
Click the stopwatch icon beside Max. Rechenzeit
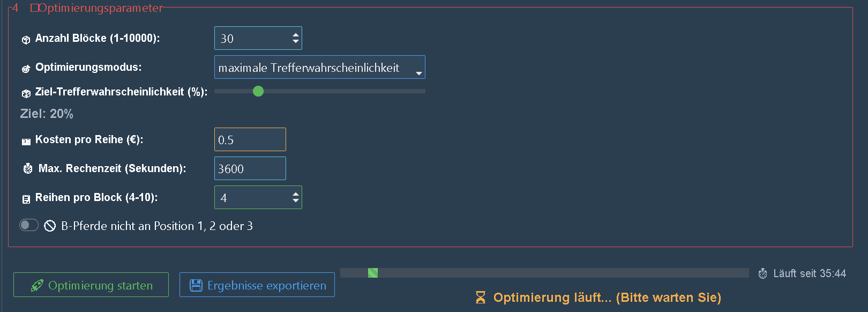28,169
